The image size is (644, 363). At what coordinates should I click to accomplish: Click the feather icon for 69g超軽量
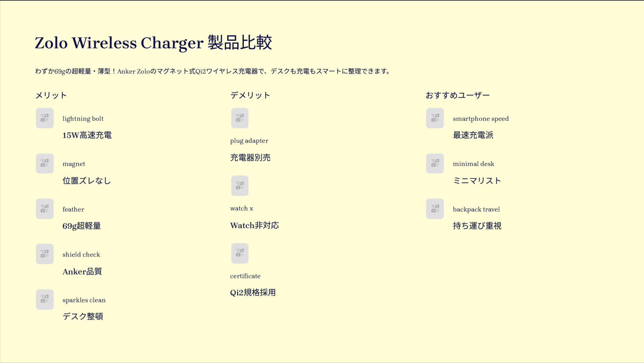45,209
